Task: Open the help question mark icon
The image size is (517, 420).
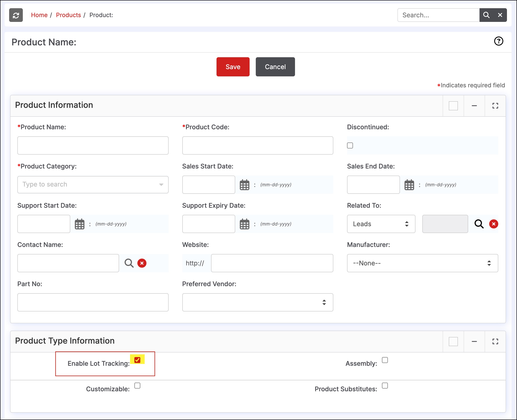Action: point(498,41)
